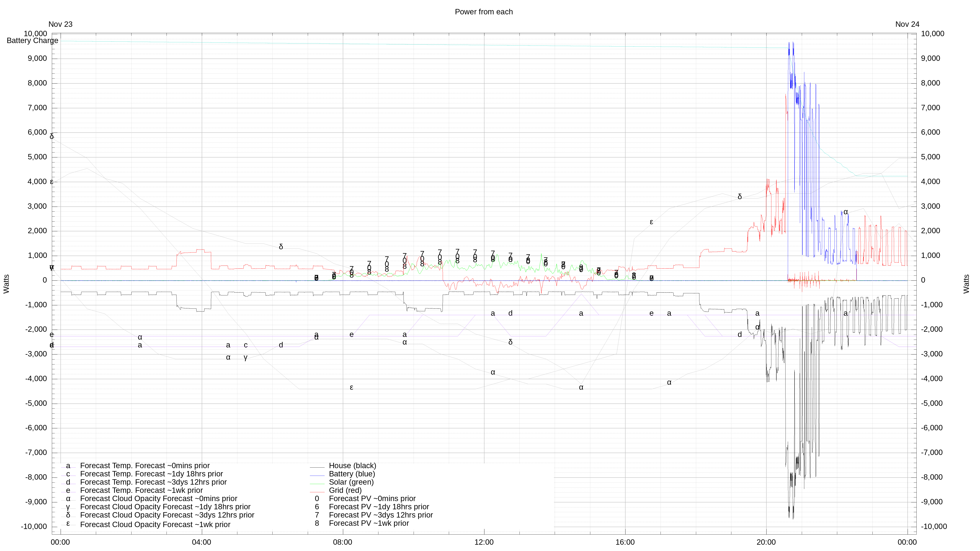This screenshot has height=551, width=980.
Task: Click the x-axis tick label '16:00'
Action: click(x=625, y=542)
